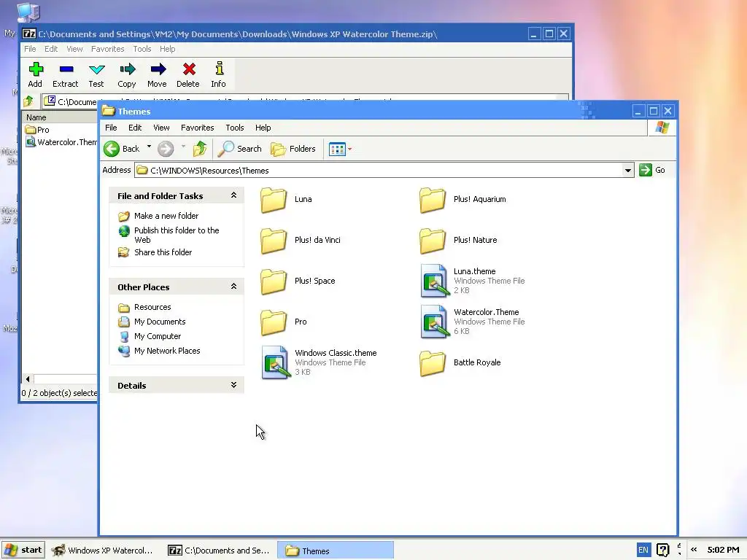Click the Move icon in 7-Zip
The image size is (747, 560).
[158, 69]
